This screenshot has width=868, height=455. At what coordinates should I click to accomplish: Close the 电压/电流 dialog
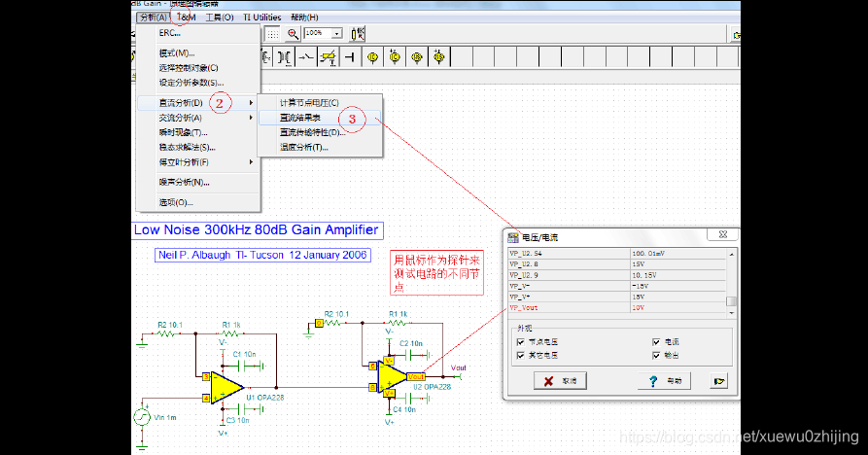(x=722, y=234)
